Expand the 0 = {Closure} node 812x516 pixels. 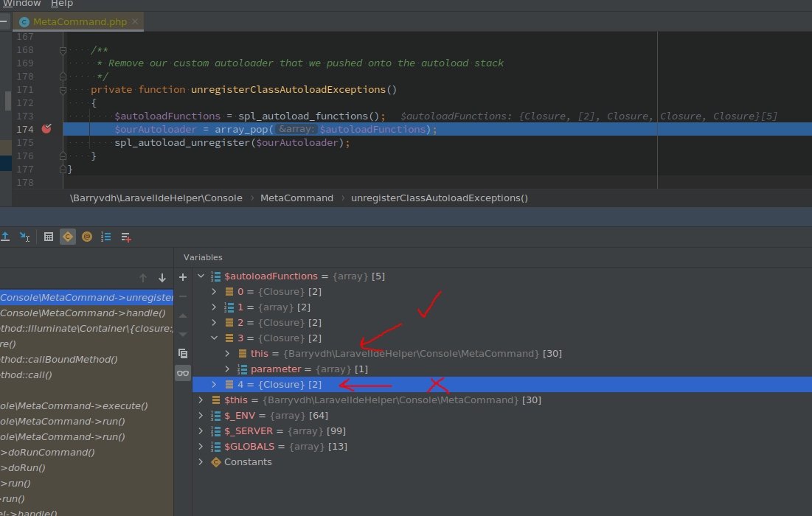214,292
